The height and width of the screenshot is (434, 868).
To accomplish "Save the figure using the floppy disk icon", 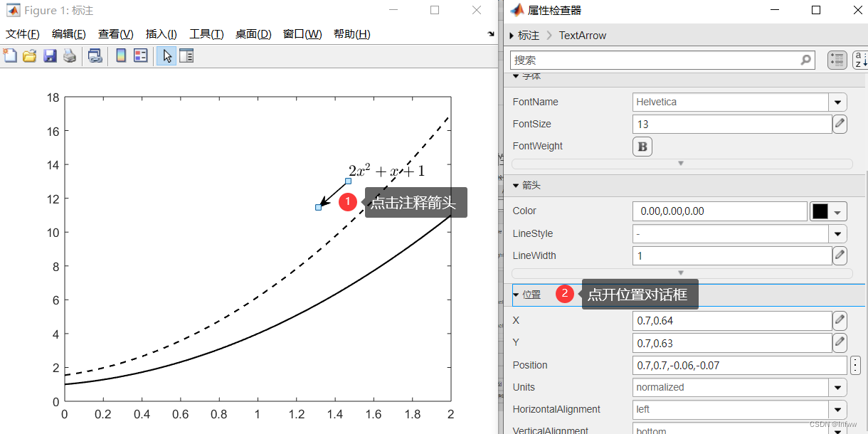I will (x=49, y=55).
